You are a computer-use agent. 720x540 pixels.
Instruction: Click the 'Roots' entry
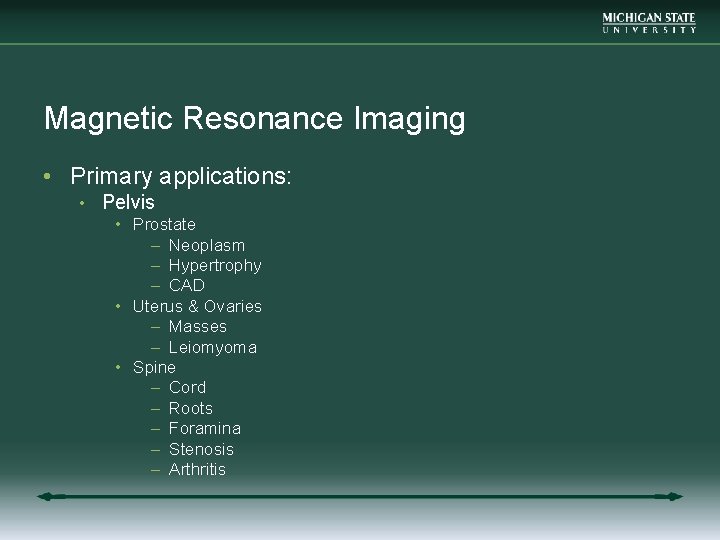point(191,408)
